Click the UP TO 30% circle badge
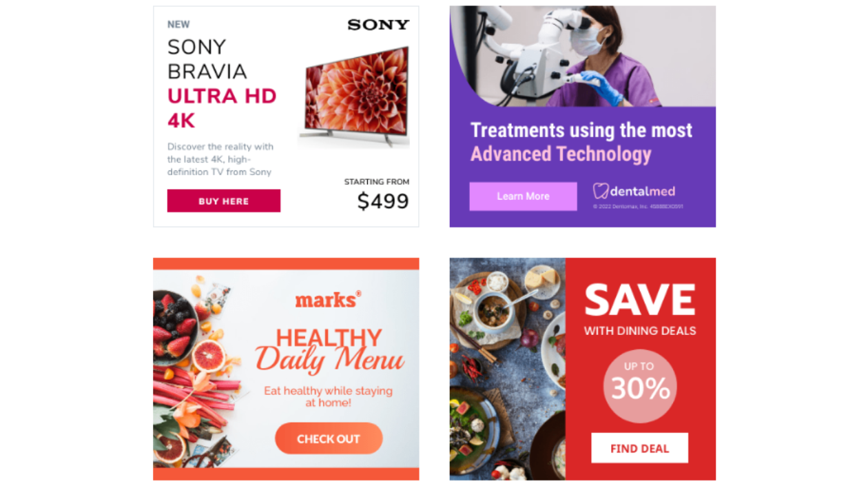 (x=640, y=386)
